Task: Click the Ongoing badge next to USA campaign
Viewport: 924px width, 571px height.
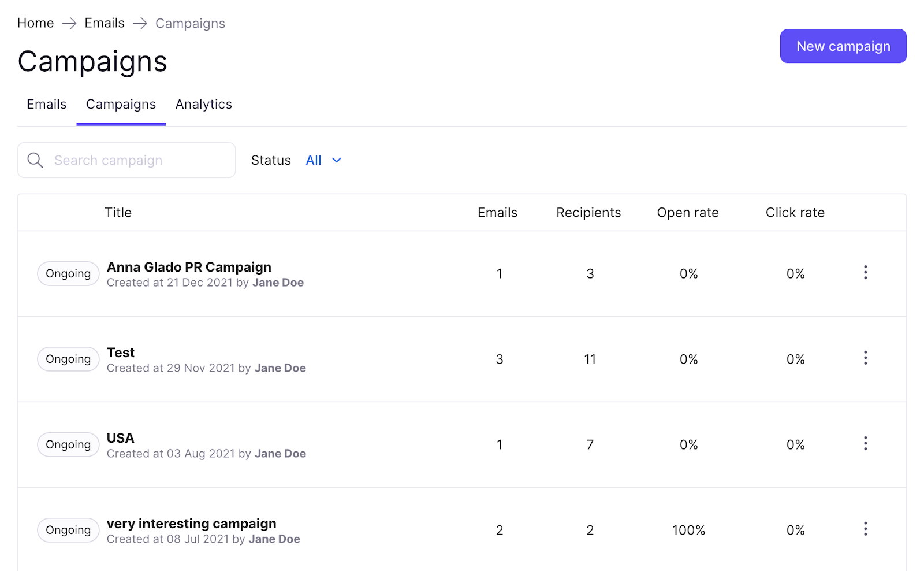Action: (x=68, y=444)
